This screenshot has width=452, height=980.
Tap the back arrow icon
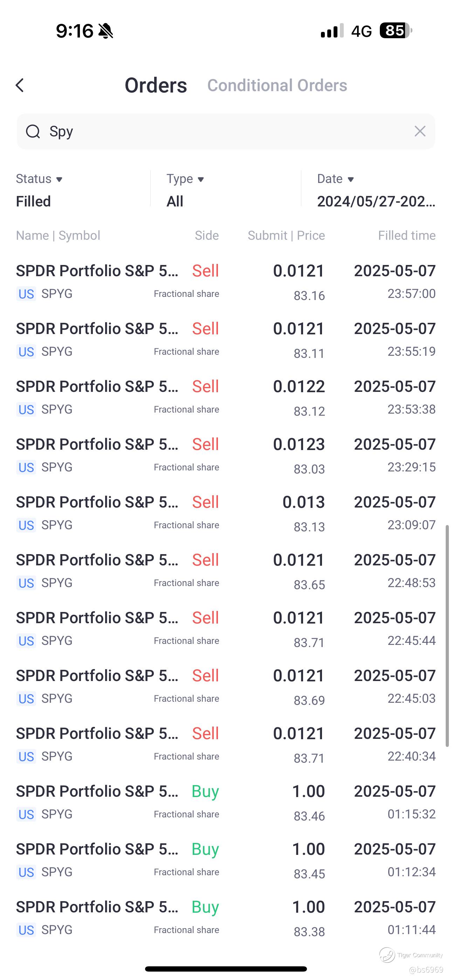coord(20,85)
